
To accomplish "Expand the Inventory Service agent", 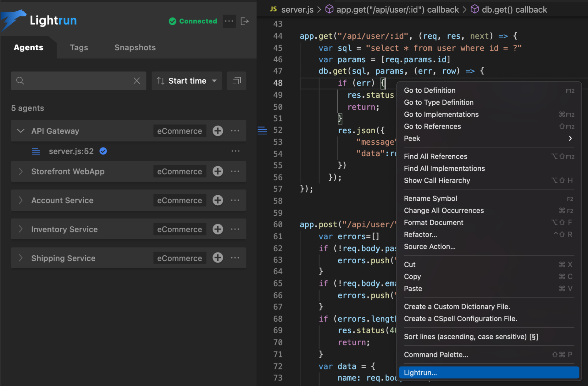I will [x=21, y=229].
